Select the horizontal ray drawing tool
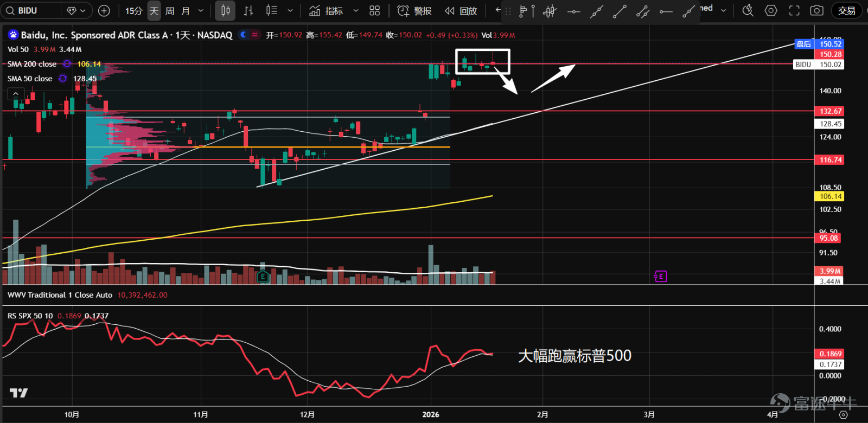868x423 pixels. pyautogui.click(x=666, y=11)
